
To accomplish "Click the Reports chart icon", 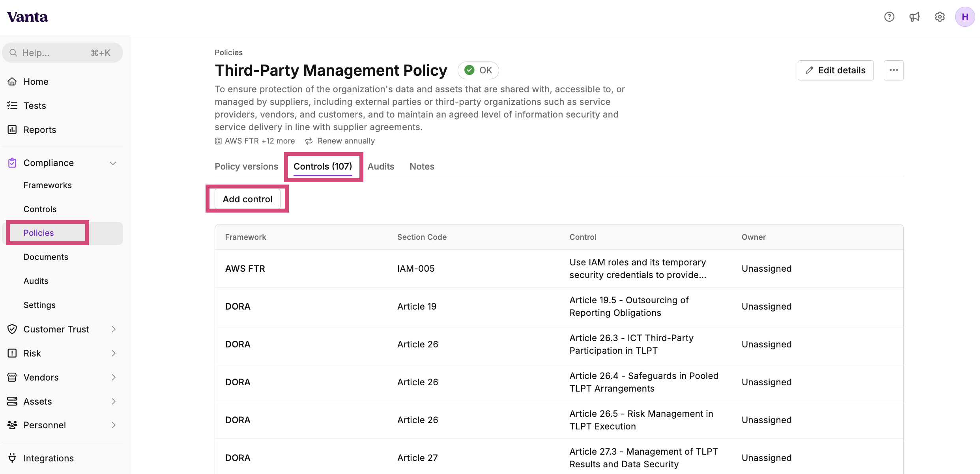I will 12,130.
